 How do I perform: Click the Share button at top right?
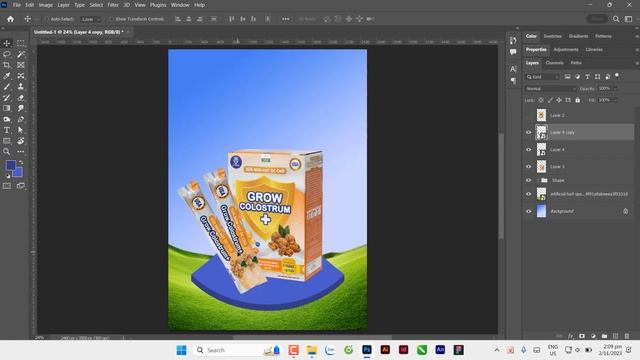tap(596, 19)
